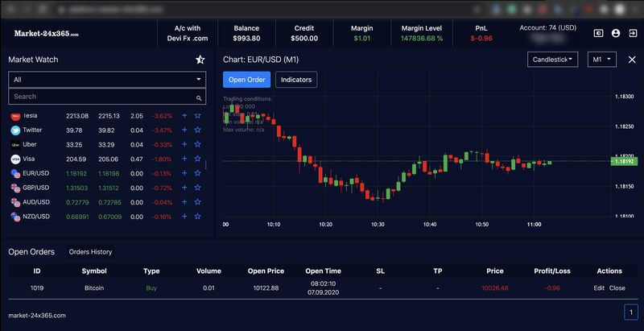
Task: Switch to the Orders History tab
Action: [x=90, y=252]
